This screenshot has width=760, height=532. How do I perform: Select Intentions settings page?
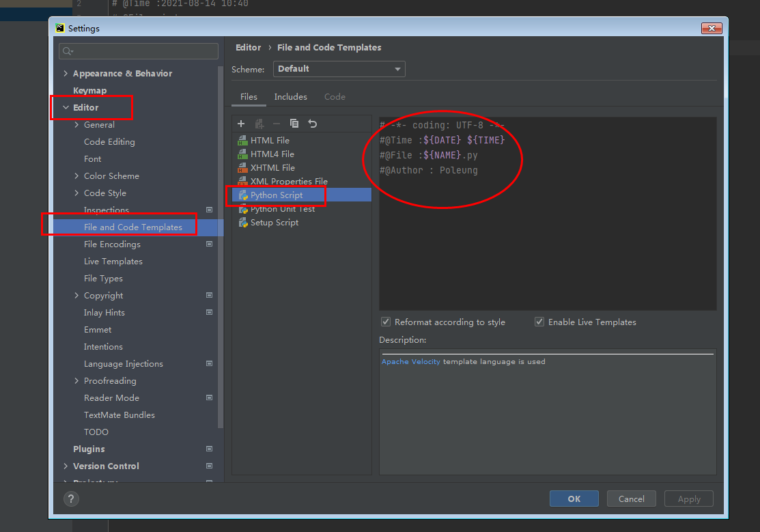[103, 347]
